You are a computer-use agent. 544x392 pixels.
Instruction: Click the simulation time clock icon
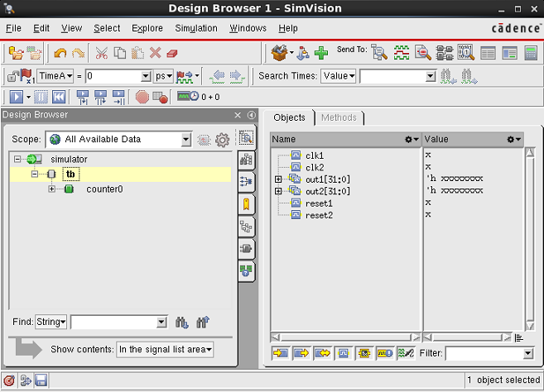[x=188, y=96]
